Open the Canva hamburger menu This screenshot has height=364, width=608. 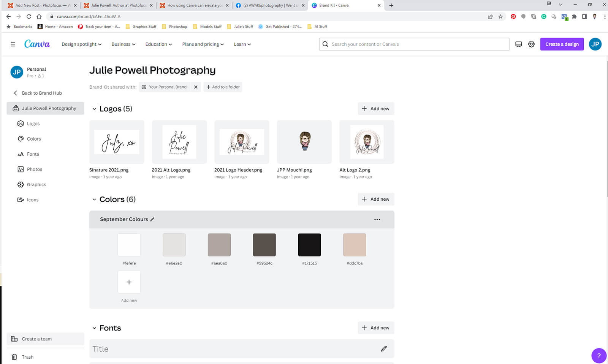tap(13, 44)
